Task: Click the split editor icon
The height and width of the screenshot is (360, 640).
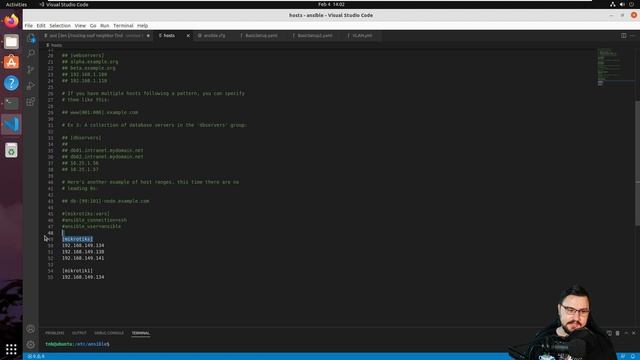Action: [x=623, y=36]
